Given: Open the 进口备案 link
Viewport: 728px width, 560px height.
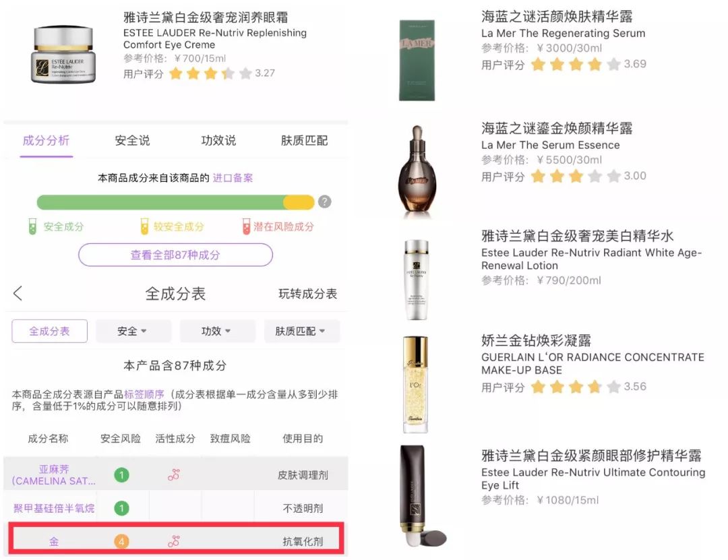Looking at the screenshot, I should (x=233, y=178).
